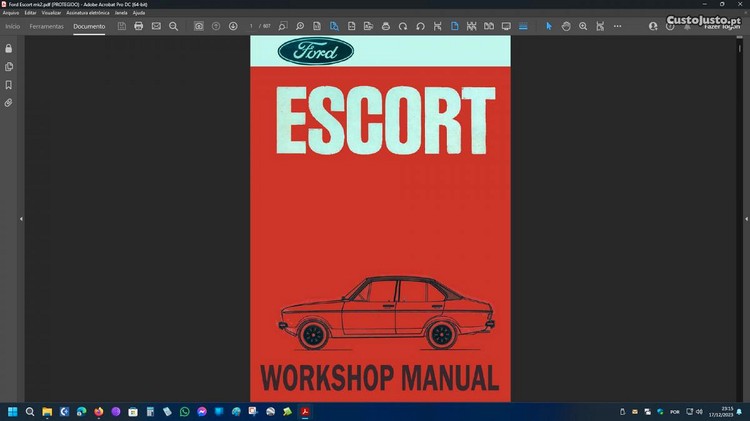
Task: Select the Hand pan tool
Action: (x=566, y=26)
